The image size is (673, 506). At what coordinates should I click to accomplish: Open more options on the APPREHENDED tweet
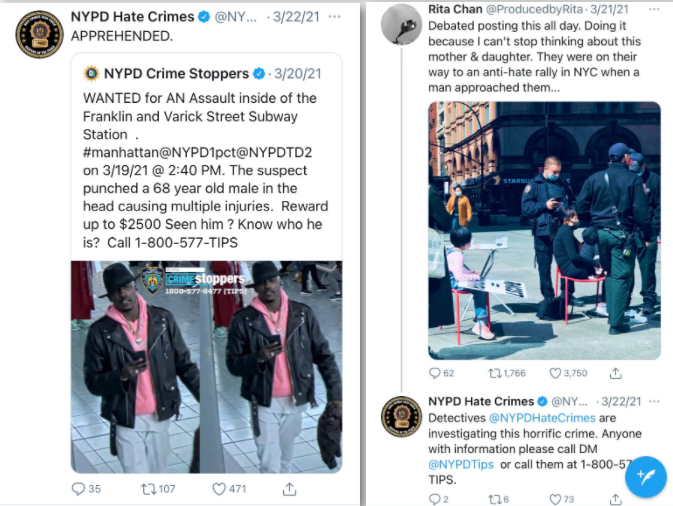pos(334,17)
